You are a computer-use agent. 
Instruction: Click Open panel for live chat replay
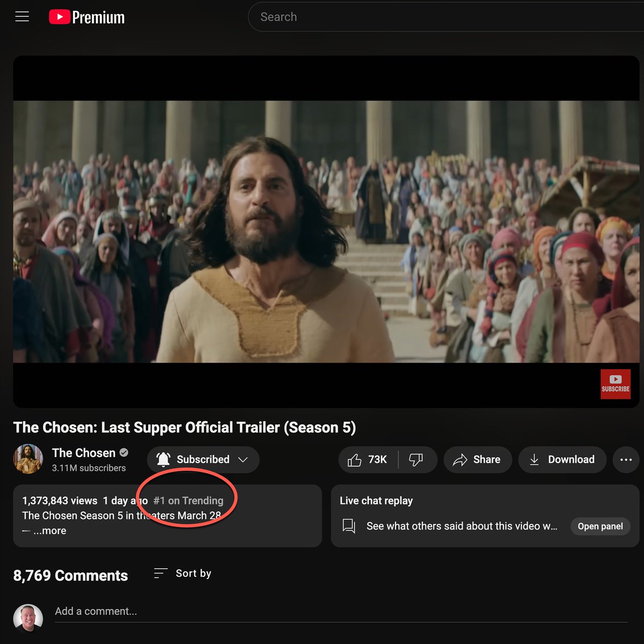coord(600,526)
